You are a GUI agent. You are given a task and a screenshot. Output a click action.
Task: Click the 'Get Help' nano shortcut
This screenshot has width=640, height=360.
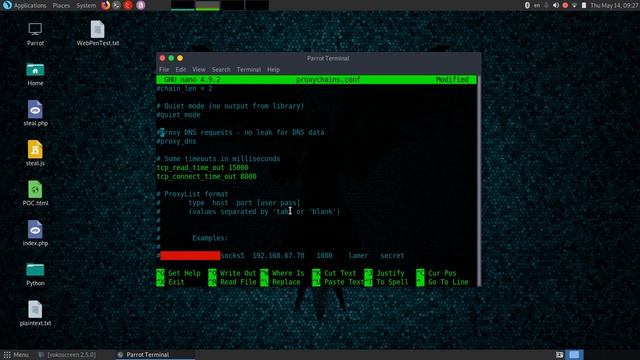(x=178, y=273)
